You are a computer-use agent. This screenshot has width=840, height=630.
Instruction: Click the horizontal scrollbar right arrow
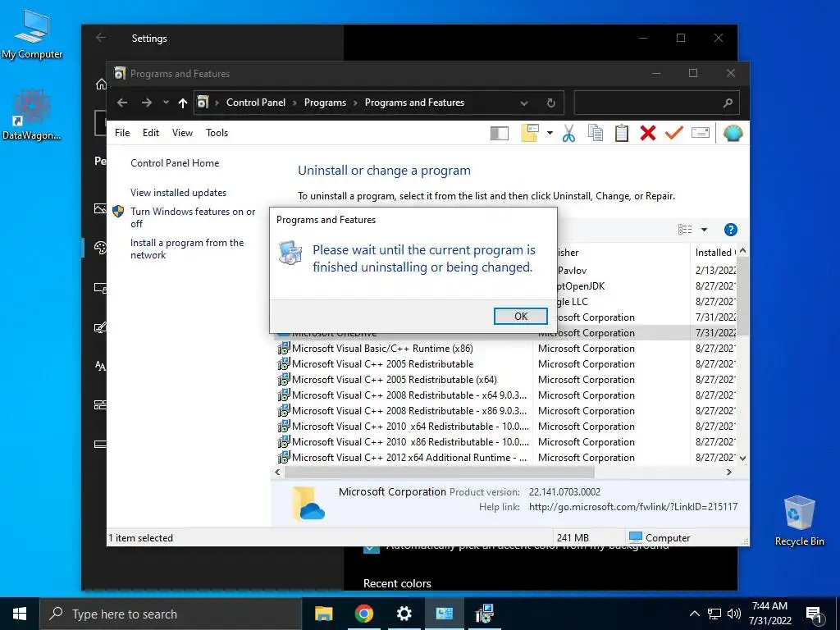[728, 472]
